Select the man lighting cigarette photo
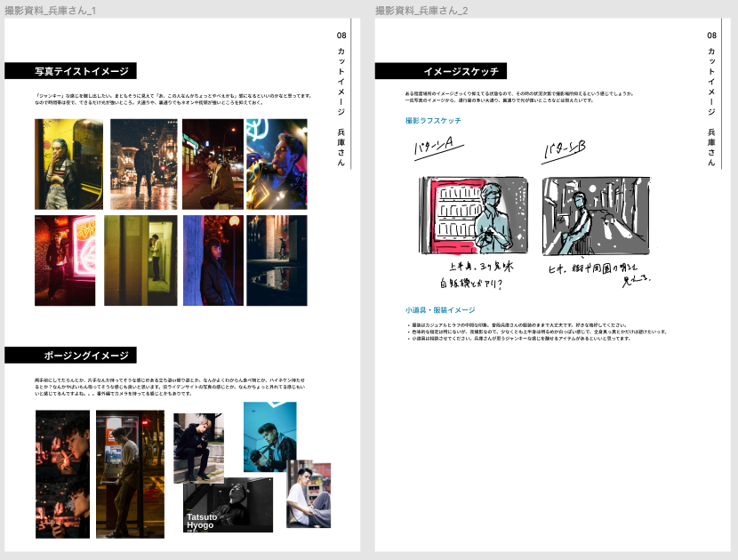Image resolution: width=738 pixels, height=560 pixels. point(62,474)
